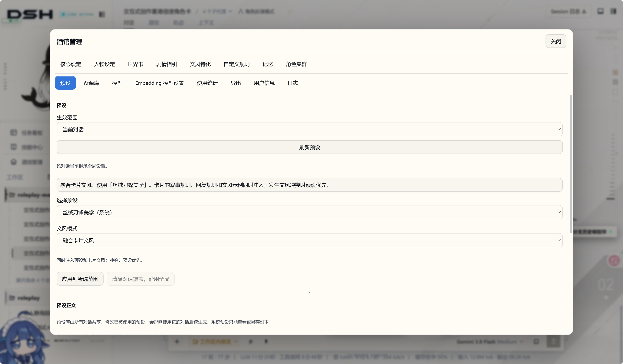
Task: Go to the 世界书 tab
Action: 135,64
